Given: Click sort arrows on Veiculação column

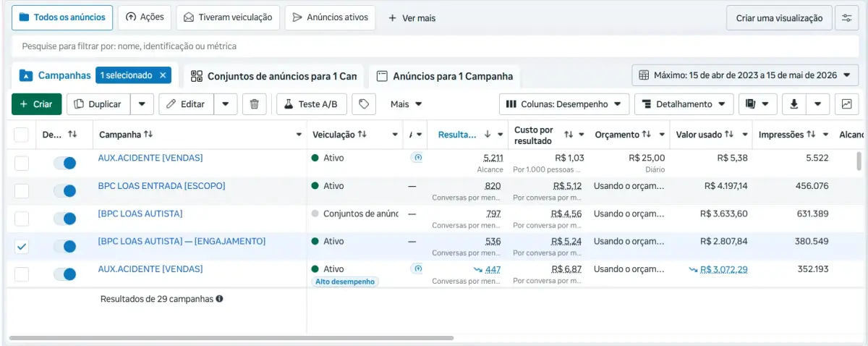Looking at the screenshot, I should point(362,135).
